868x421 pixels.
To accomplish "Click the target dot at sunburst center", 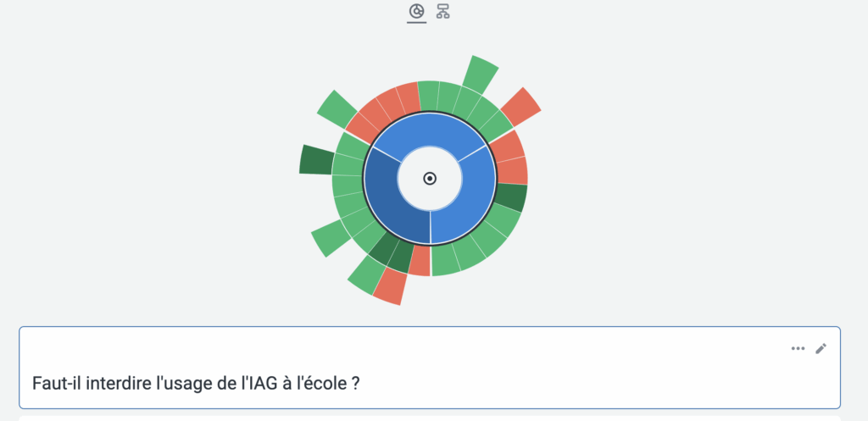I will click(x=430, y=179).
